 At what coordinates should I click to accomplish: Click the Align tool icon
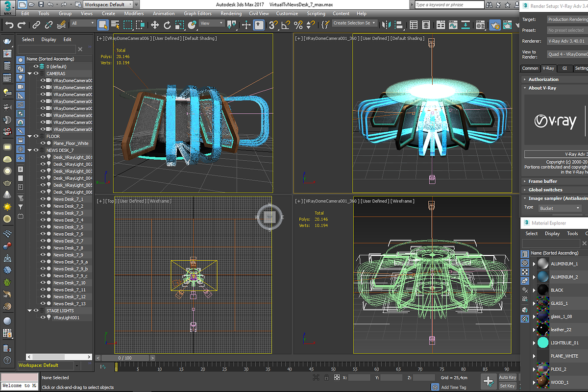pos(399,24)
